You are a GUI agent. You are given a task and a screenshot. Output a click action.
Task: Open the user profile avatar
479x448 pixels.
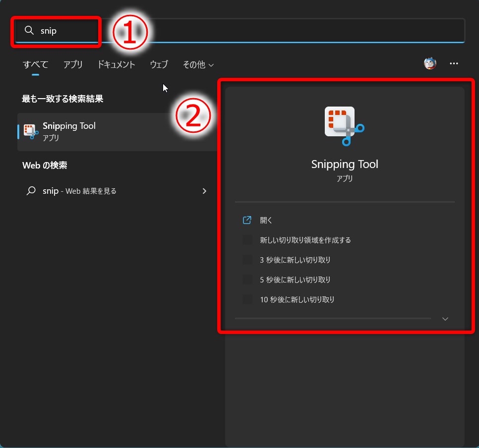point(430,63)
